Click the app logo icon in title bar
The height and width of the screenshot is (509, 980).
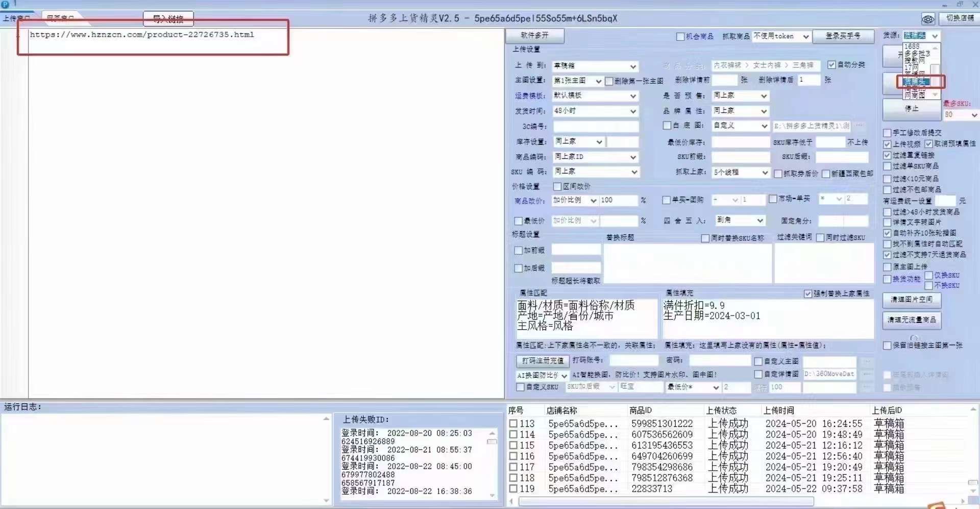point(6,4)
